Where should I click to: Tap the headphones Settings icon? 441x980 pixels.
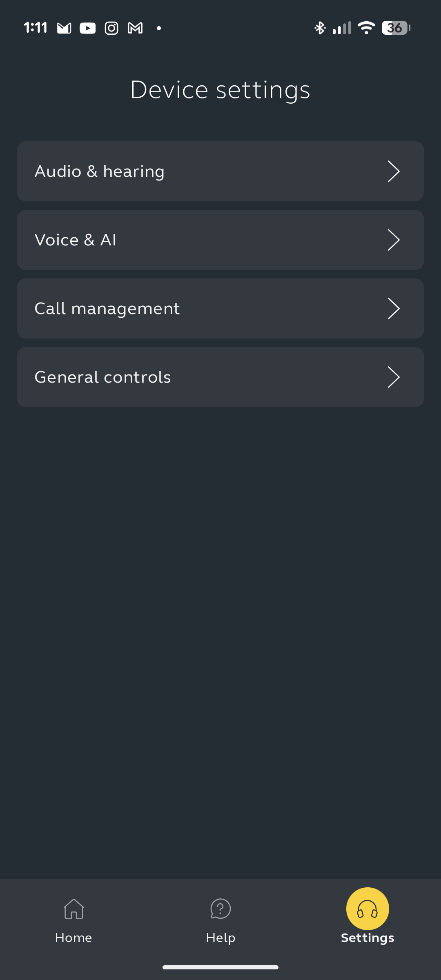coord(367,909)
